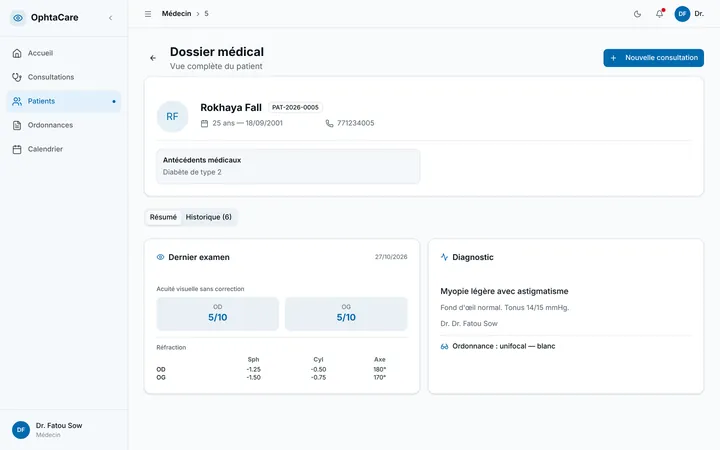Screen dimensions: 720x450
Task: Click the birth date calendar icon
Action: coord(204,124)
